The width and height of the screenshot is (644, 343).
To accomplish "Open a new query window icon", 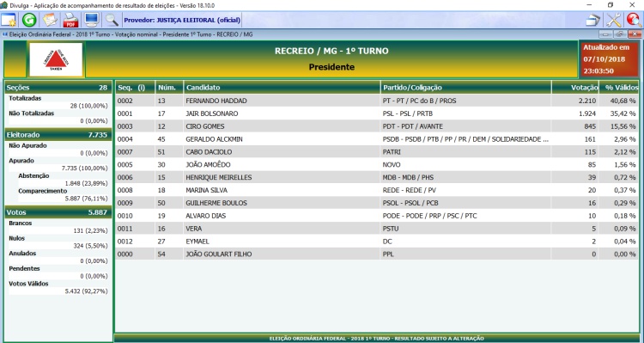I will (x=9, y=20).
